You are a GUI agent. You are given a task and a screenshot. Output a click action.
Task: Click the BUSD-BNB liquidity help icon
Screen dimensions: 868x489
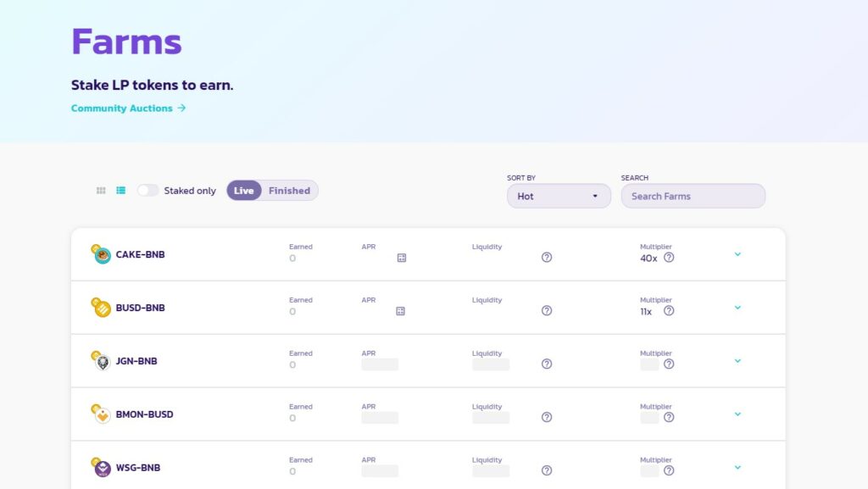[547, 310]
